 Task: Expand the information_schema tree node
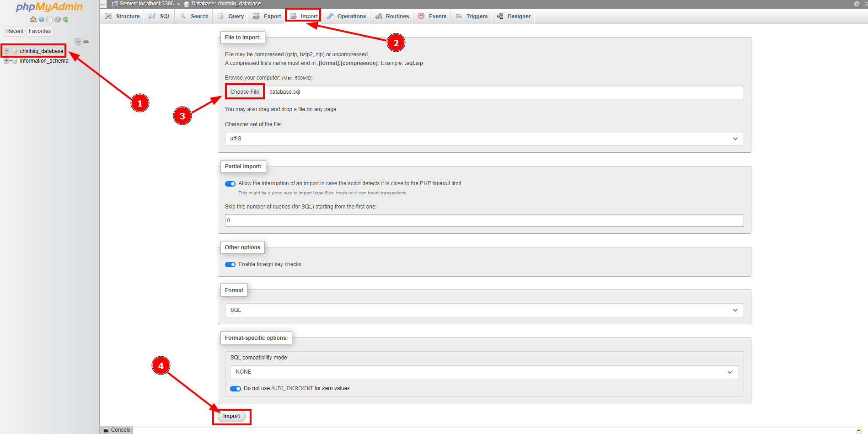coord(6,61)
